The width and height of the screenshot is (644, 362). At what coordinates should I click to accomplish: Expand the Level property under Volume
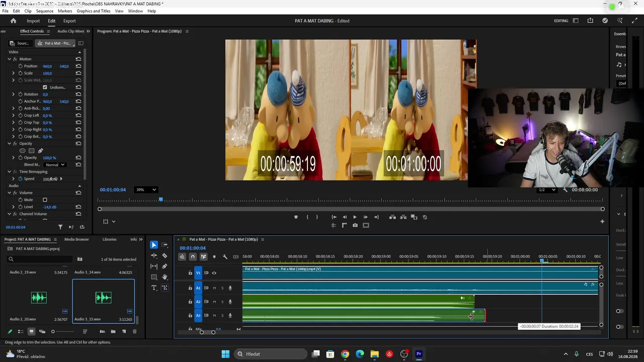tap(14, 207)
